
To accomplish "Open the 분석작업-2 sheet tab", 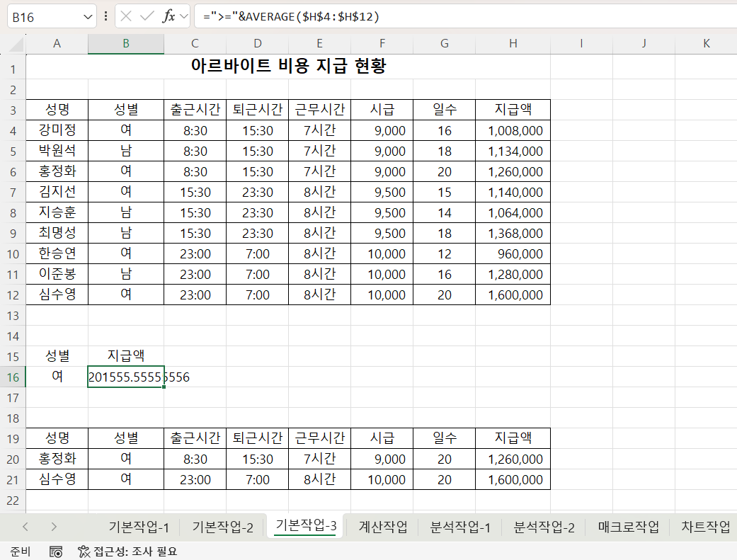I will pos(544,527).
